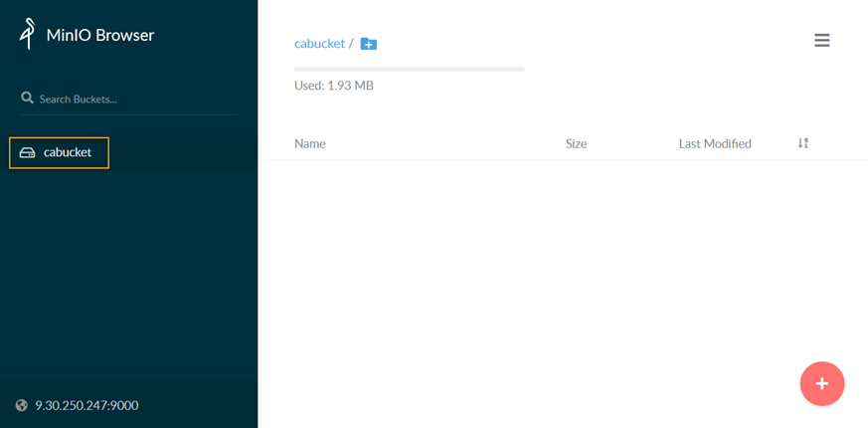Select the cabucket bucket in sidebar
This screenshot has width=868, height=428.
129,152
